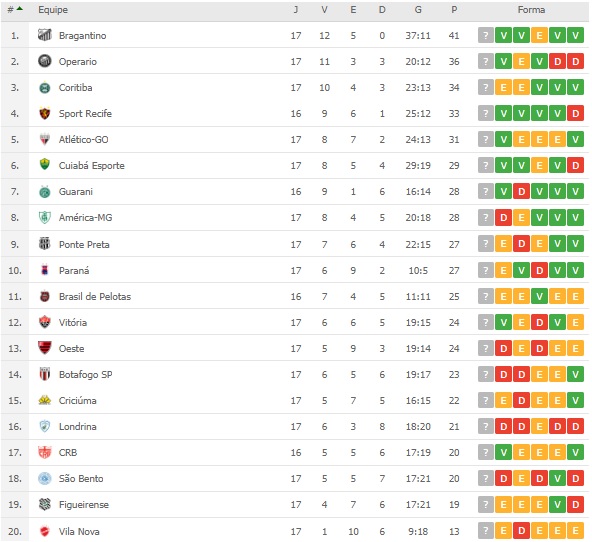592x542 pixels.
Task: Click the Cuiabá Esporte crest icon
Action: [45, 165]
